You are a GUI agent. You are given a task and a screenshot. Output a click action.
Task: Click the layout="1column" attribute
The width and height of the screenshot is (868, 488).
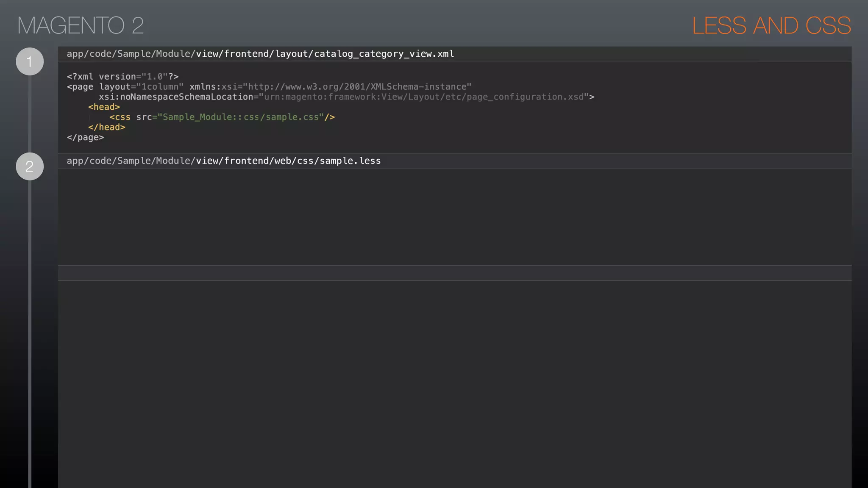click(x=141, y=87)
